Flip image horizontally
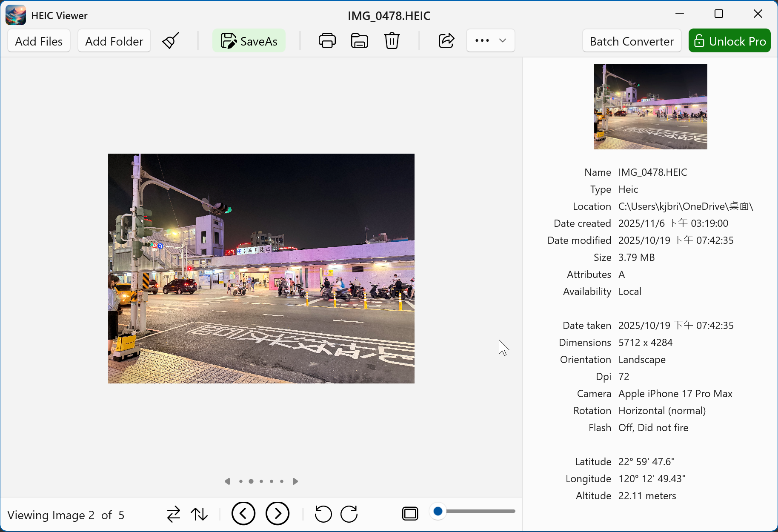778x532 pixels. tap(174, 514)
